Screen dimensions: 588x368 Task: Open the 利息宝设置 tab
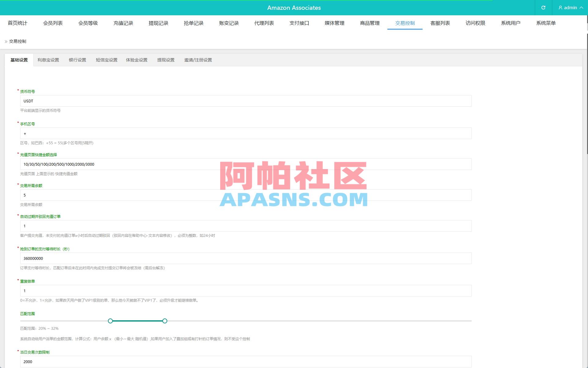[48, 60]
